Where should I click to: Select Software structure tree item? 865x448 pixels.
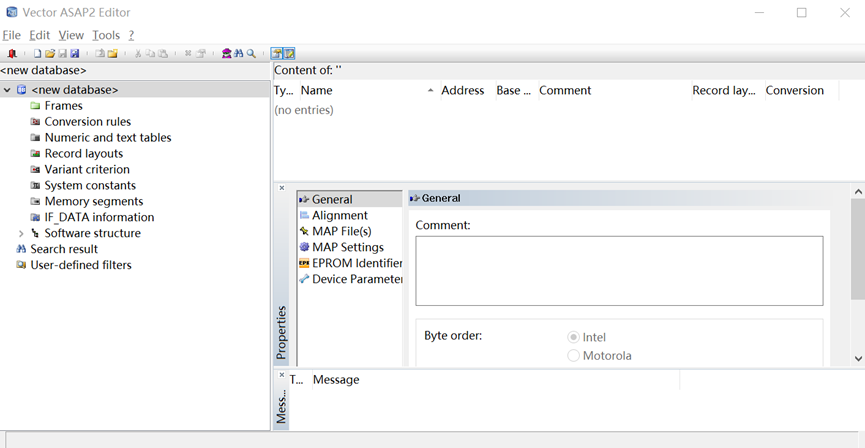tap(93, 233)
